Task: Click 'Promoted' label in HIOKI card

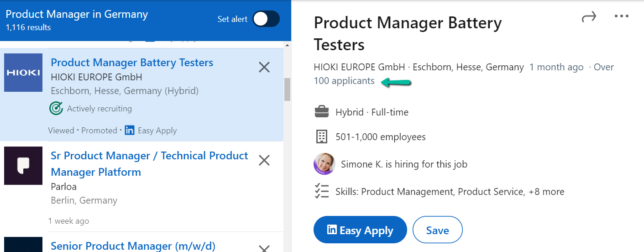Action: [99, 131]
